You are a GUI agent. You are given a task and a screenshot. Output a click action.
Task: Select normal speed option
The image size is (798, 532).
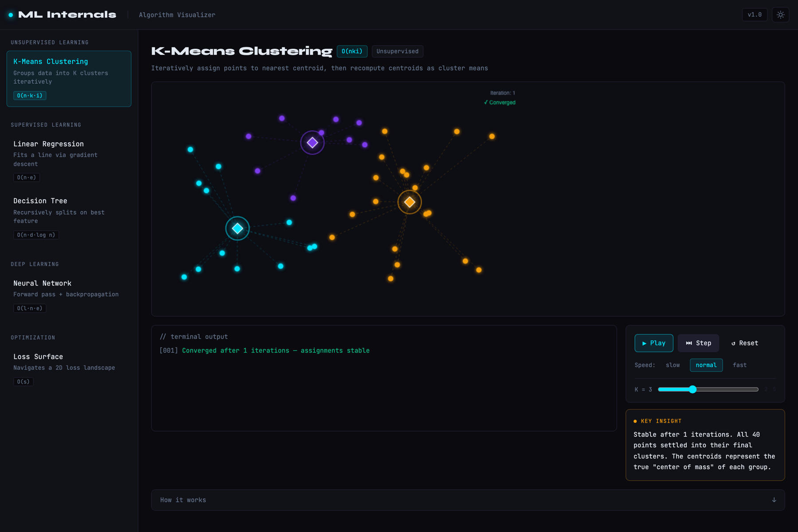click(706, 365)
